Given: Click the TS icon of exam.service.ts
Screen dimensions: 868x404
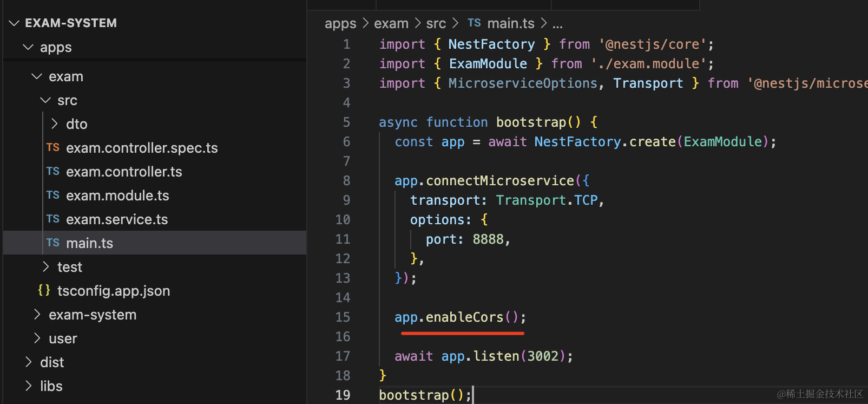Looking at the screenshot, I should click(53, 219).
